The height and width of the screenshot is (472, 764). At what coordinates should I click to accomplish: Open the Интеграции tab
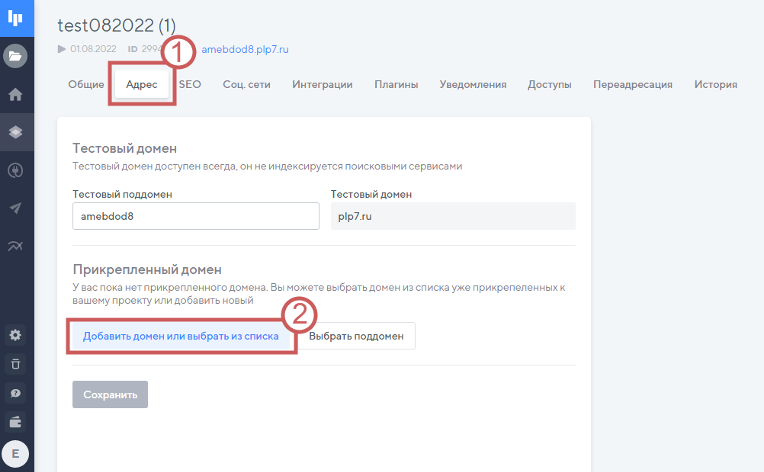[x=322, y=85]
